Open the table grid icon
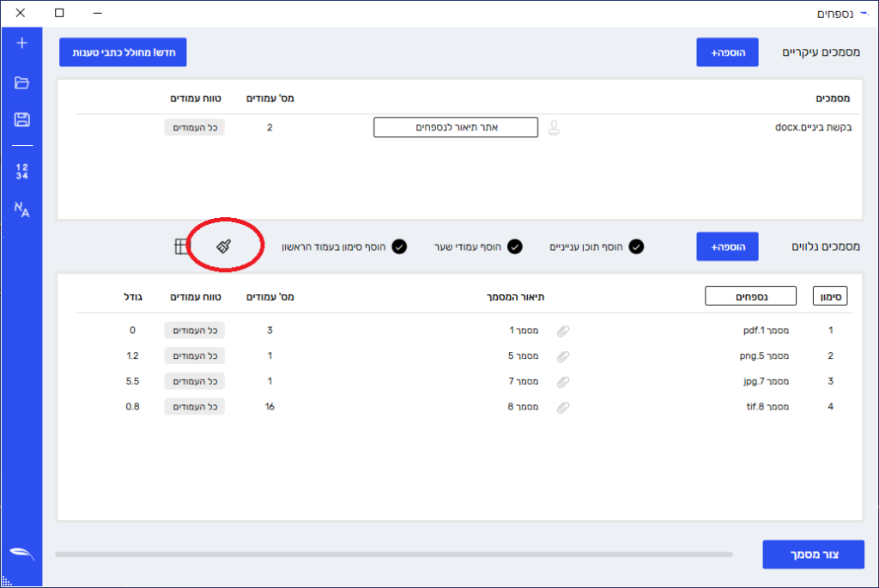 181,247
